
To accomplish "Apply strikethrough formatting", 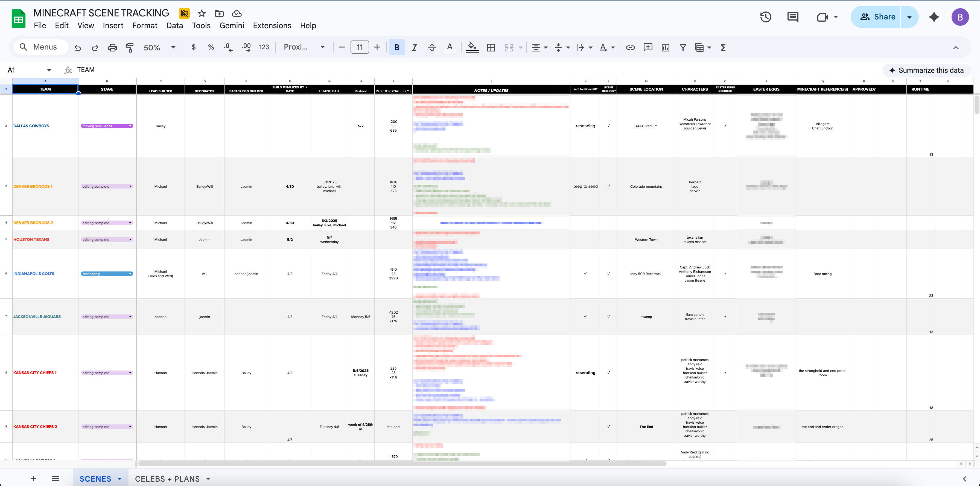I will coord(432,47).
